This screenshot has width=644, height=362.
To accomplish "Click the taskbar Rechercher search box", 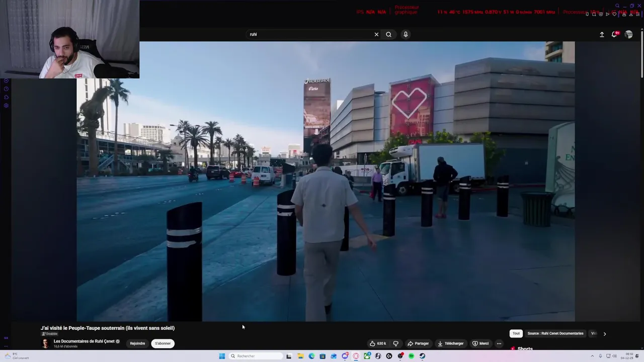I will pos(256,356).
